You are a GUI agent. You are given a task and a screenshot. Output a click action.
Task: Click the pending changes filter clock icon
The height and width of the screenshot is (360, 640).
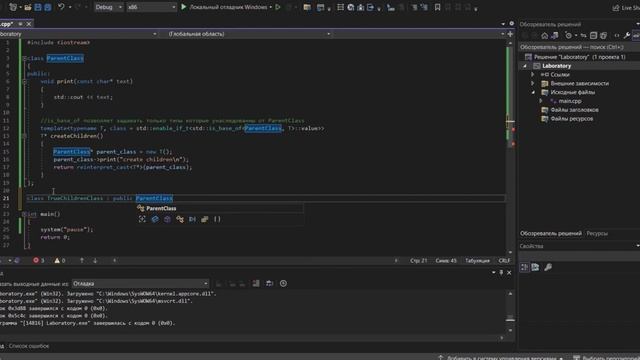click(x=568, y=36)
